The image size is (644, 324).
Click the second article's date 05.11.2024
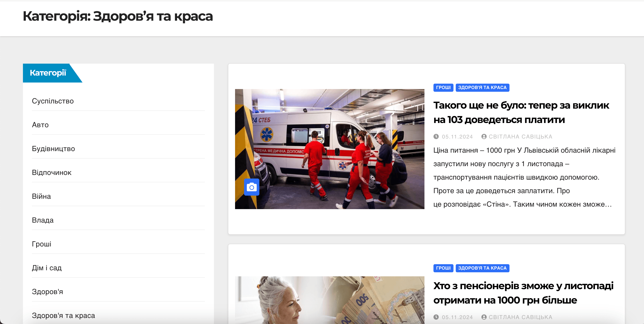pyautogui.click(x=457, y=317)
